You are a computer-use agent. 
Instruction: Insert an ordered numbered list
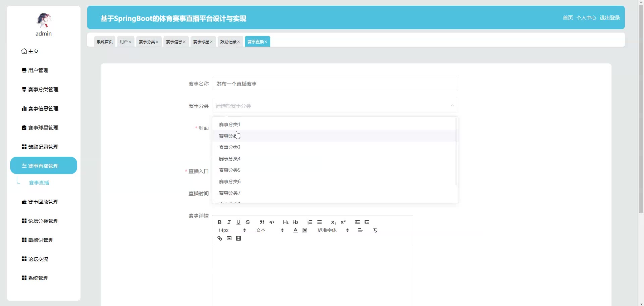[x=310, y=222]
